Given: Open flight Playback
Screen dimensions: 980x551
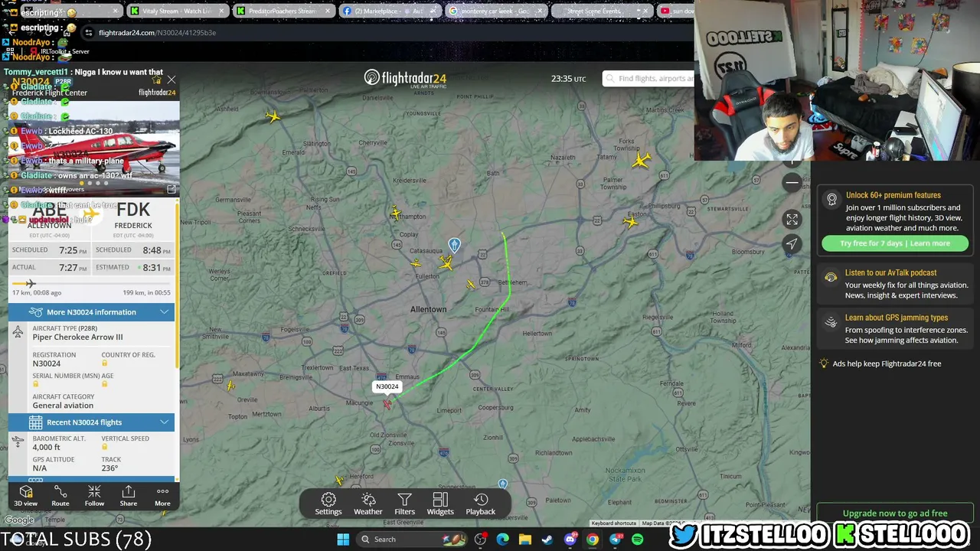Looking at the screenshot, I should pyautogui.click(x=481, y=504).
